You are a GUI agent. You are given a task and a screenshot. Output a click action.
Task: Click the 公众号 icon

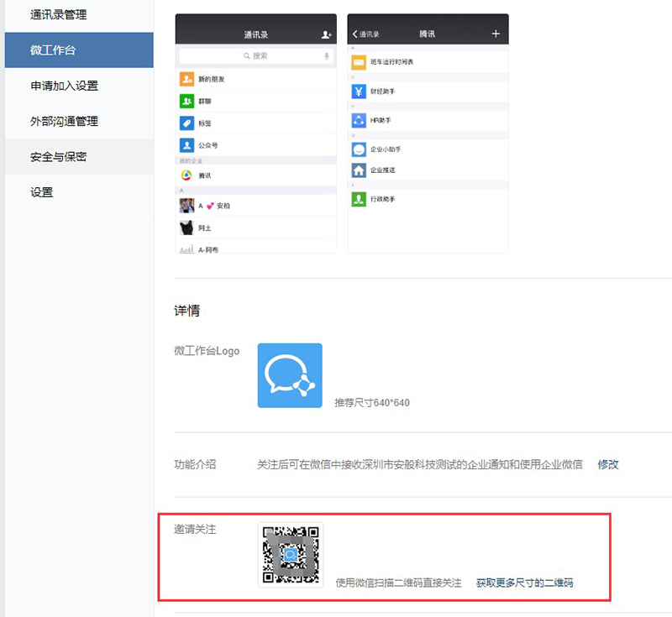pos(186,145)
